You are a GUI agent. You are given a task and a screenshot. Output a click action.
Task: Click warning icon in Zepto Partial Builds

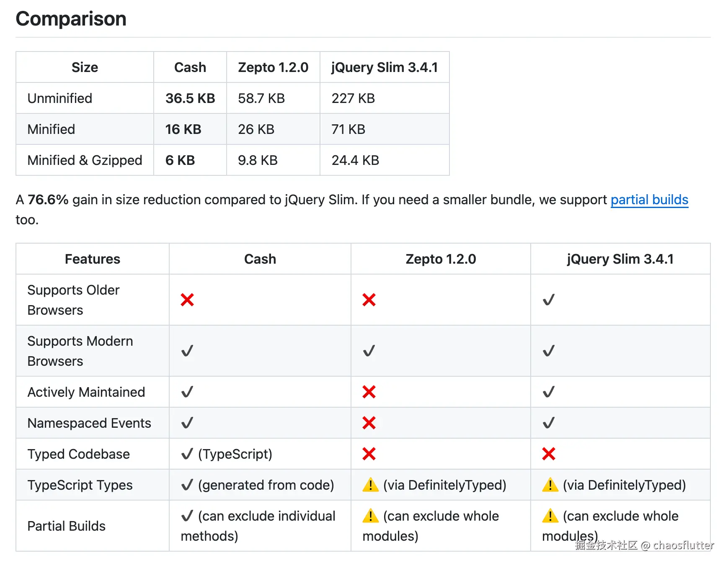[370, 516]
